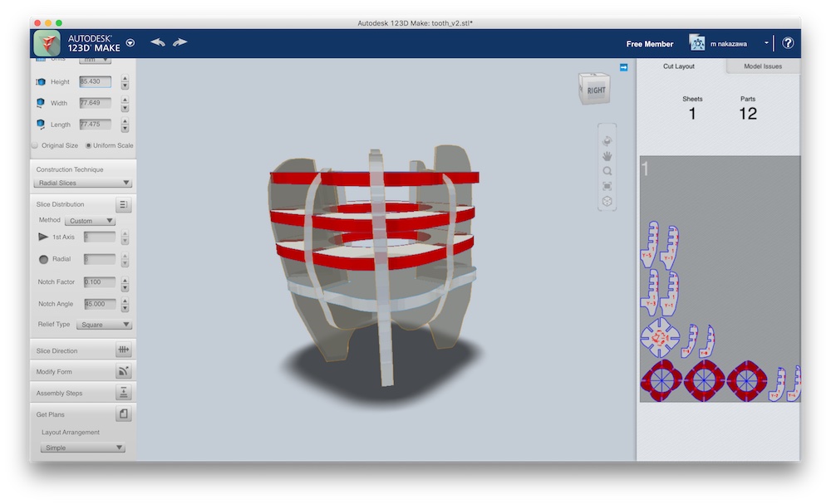The image size is (831, 504).
Task: Click the Free Member label
Action: [x=650, y=44]
